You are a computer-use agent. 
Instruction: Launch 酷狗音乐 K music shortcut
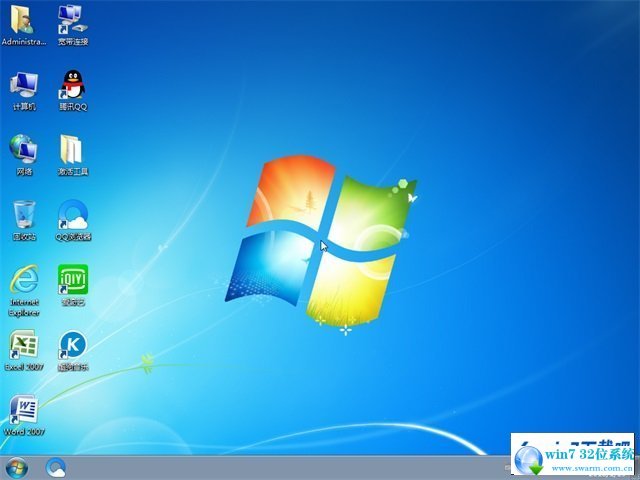(x=73, y=350)
